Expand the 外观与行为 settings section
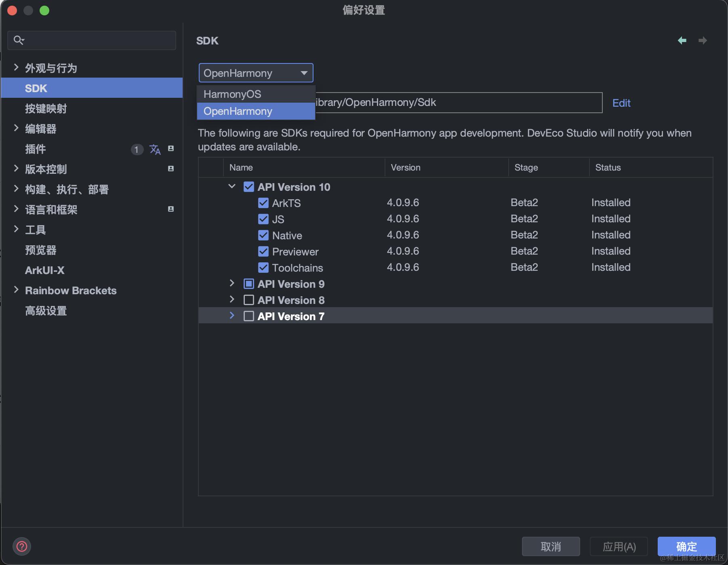This screenshot has width=728, height=565. (x=16, y=67)
